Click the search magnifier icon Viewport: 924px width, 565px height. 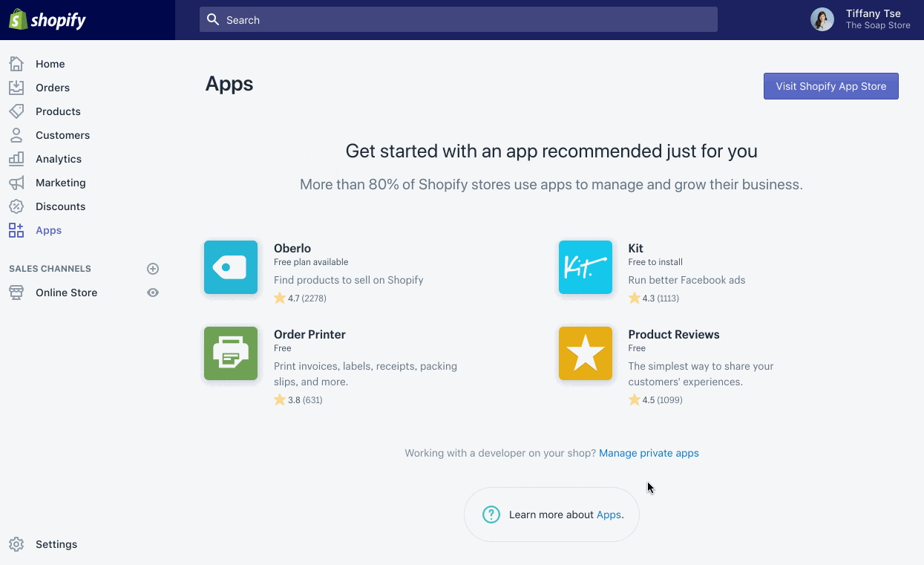tap(213, 20)
